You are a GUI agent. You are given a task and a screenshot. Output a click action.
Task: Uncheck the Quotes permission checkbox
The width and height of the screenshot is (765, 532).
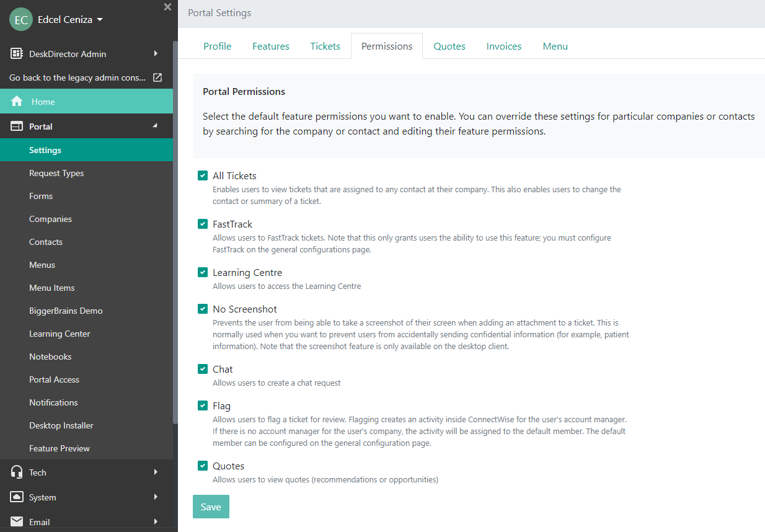[x=203, y=466]
